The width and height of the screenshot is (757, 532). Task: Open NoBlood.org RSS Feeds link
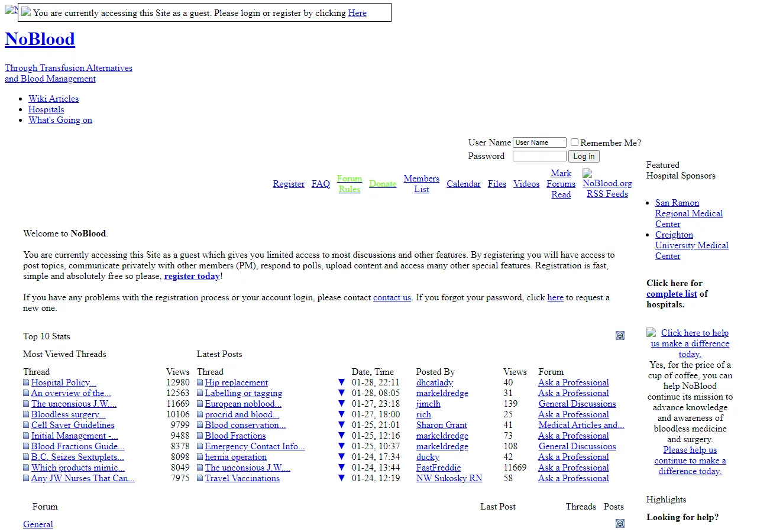[x=607, y=189]
